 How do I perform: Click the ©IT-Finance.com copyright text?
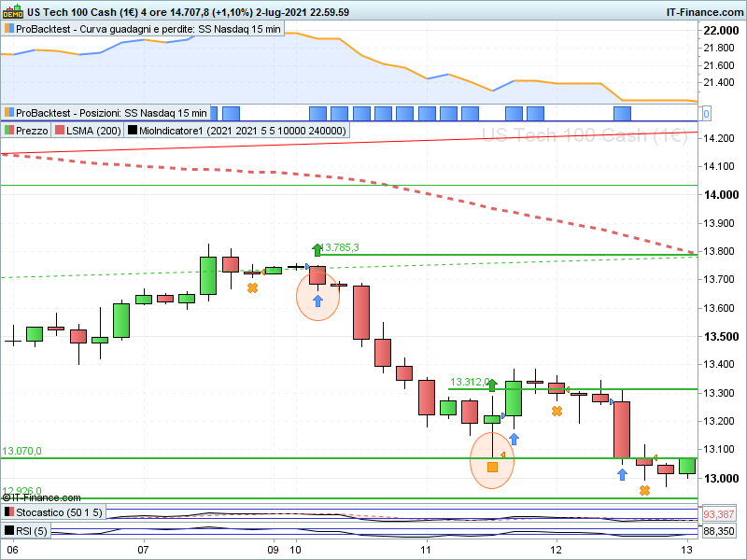pyautogui.click(x=41, y=497)
